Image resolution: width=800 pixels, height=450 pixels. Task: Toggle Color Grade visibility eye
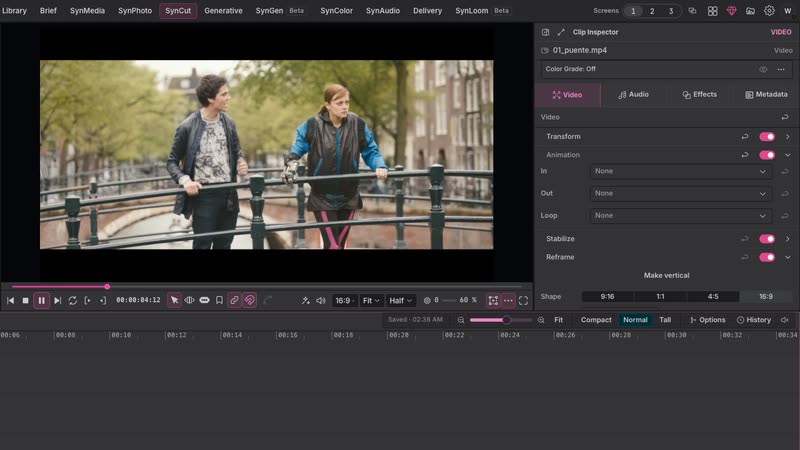[763, 69]
